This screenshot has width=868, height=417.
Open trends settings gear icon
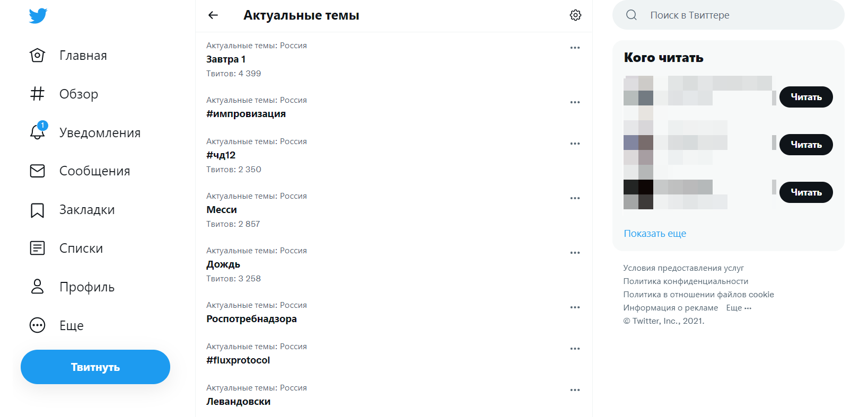(575, 15)
